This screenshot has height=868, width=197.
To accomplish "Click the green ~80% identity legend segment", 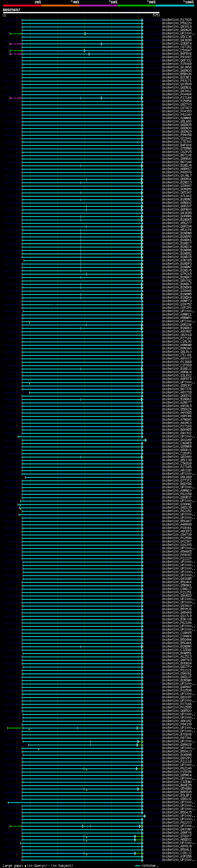I will (137, 6).
